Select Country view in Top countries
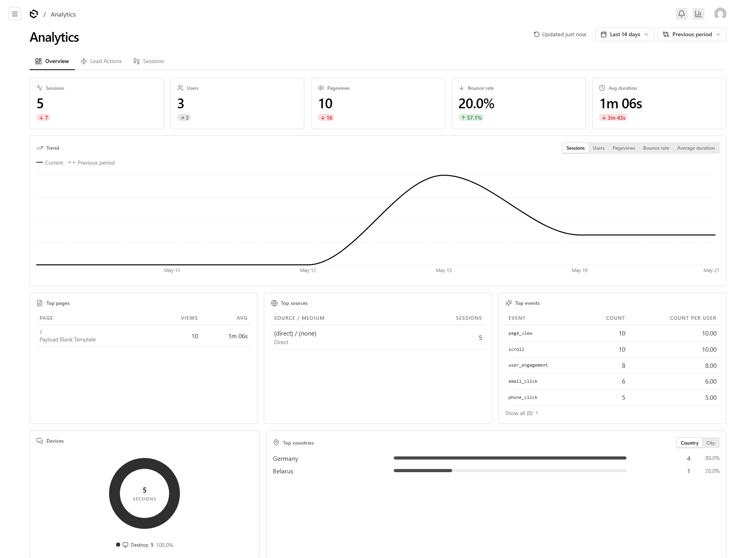756x558 pixels. pyautogui.click(x=689, y=443)
